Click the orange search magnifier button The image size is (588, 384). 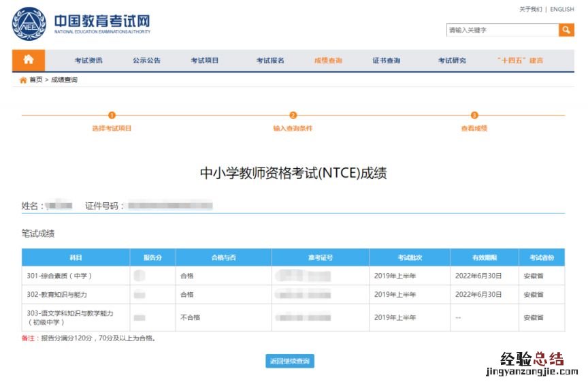[x=566, y=30]
